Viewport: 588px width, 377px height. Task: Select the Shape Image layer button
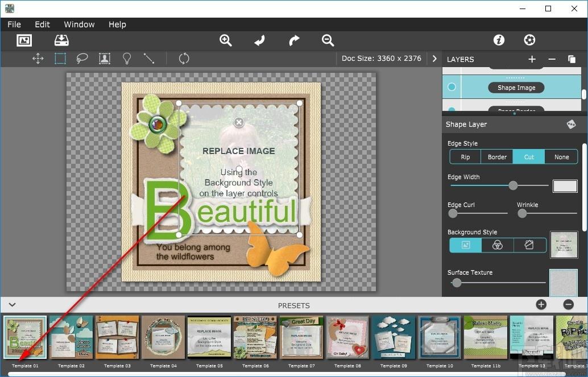click(516, 88)
